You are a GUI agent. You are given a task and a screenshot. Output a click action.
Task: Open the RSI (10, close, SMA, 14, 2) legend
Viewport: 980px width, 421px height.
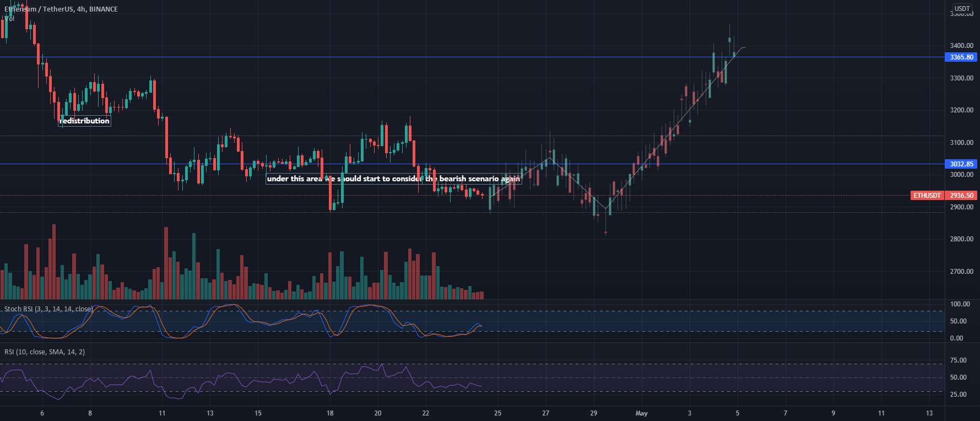45,352
